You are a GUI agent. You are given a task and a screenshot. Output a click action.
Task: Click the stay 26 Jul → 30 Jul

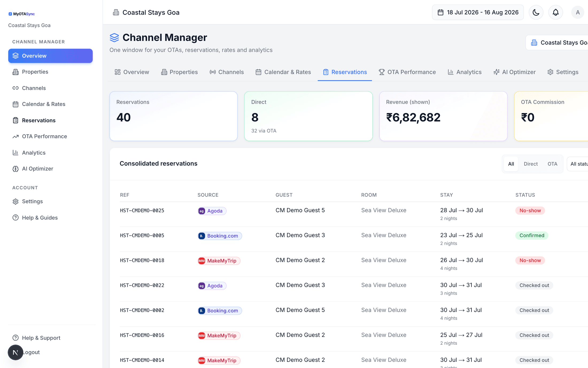(461, 260)
